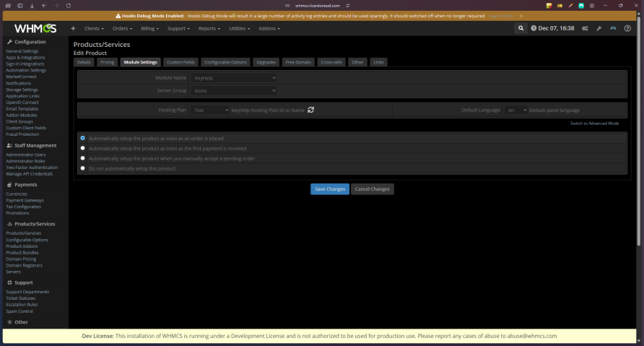Switch to the Cross-sells tab
The image size is (644, 346).
click(331, 62)
